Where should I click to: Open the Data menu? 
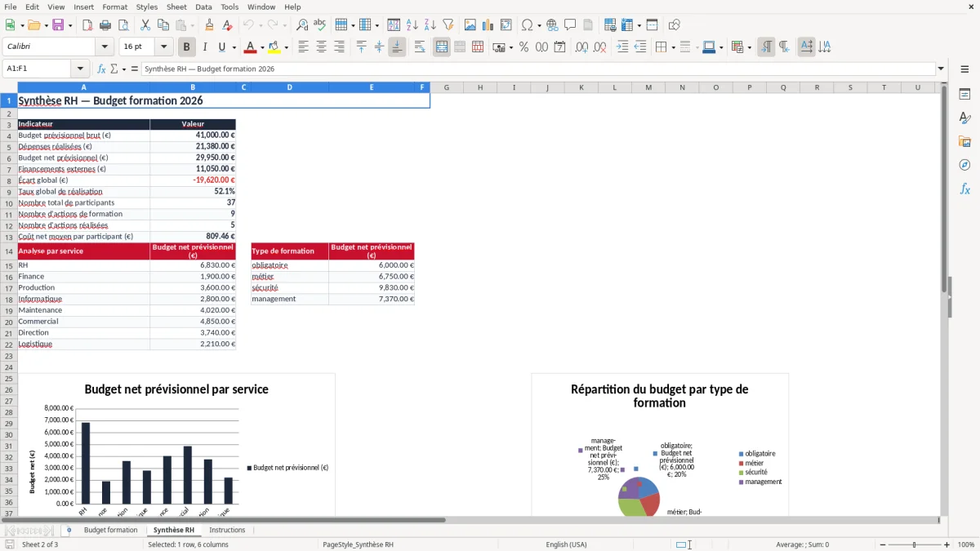[x=203, y=7]
